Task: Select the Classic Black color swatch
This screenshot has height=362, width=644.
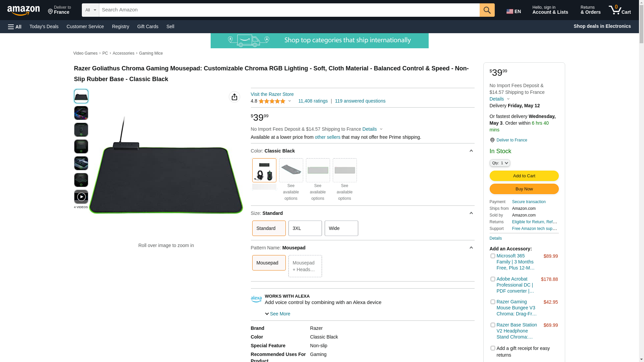Action: [x=264, y=170]
